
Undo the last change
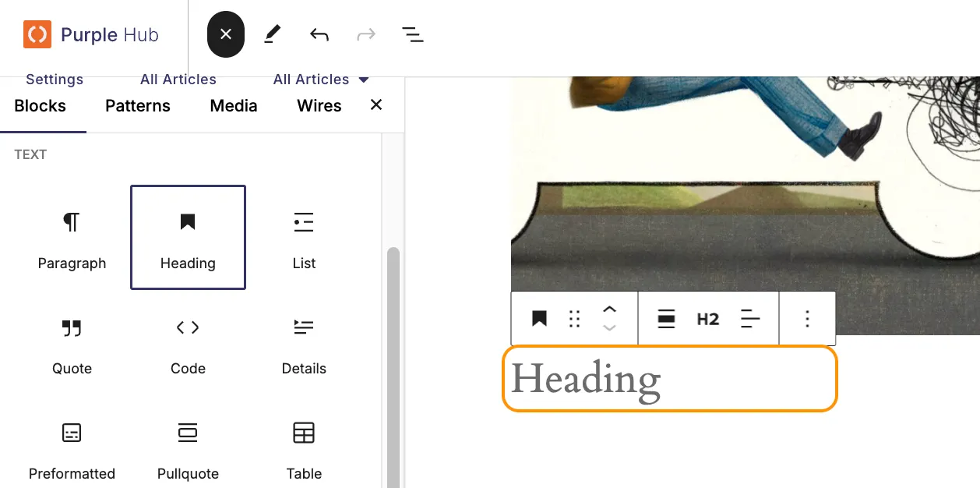click(x=319, y=34)
